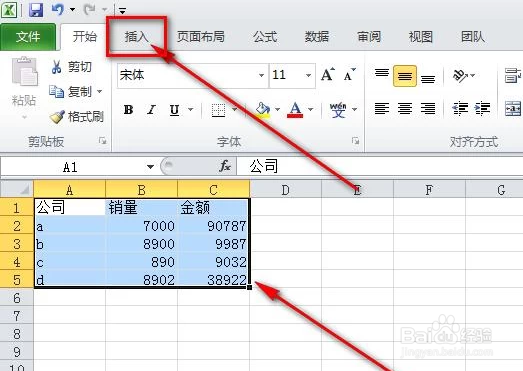Select column D header
This screenshot has height=371, width=523.
click(286, 189)
